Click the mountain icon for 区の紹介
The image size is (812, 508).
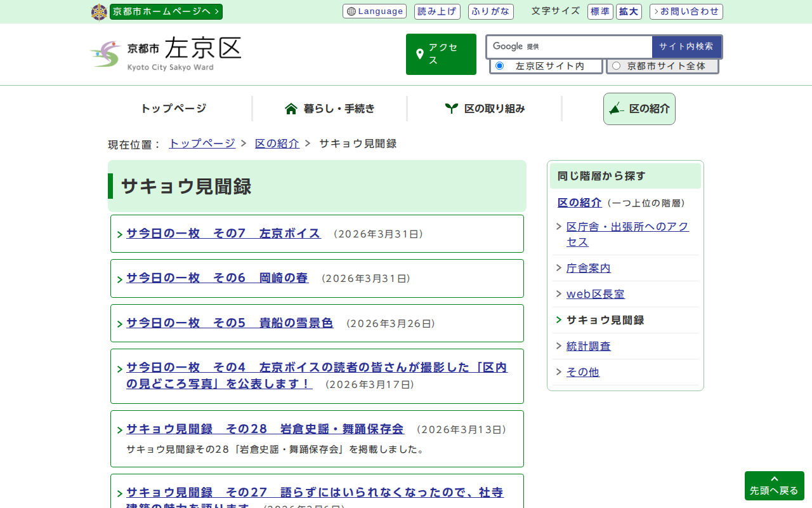[616, 109]
